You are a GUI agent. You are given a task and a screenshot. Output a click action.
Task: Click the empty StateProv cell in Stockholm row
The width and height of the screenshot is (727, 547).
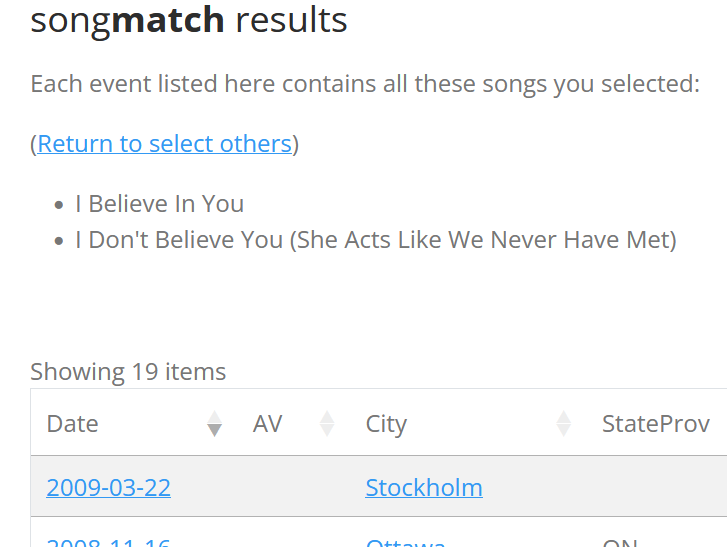(655, 488)
